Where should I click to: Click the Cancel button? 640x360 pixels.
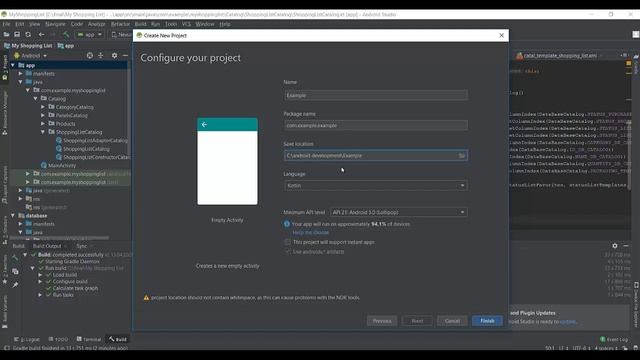tap(452, 321)
